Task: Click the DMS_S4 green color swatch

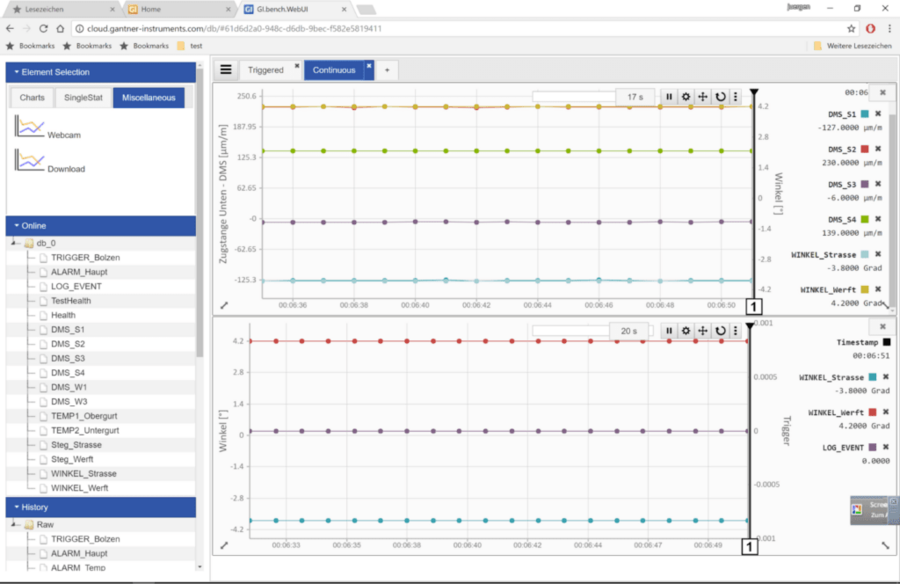Action: tap(864, 219)
